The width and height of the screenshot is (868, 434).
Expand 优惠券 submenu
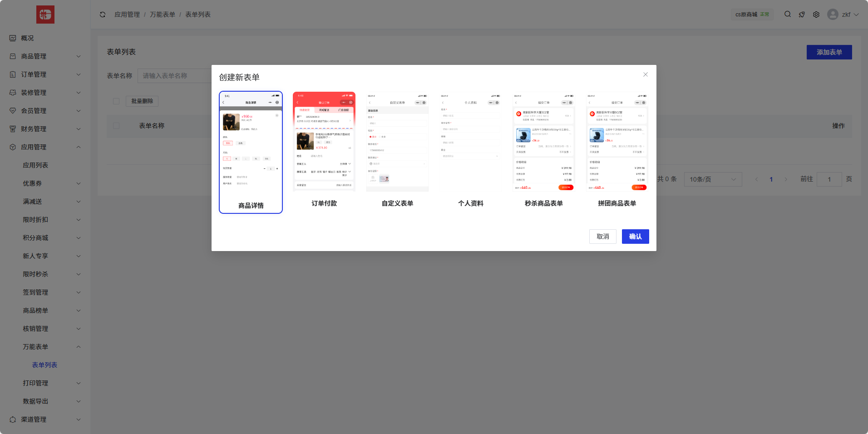[x=79, y=183]
